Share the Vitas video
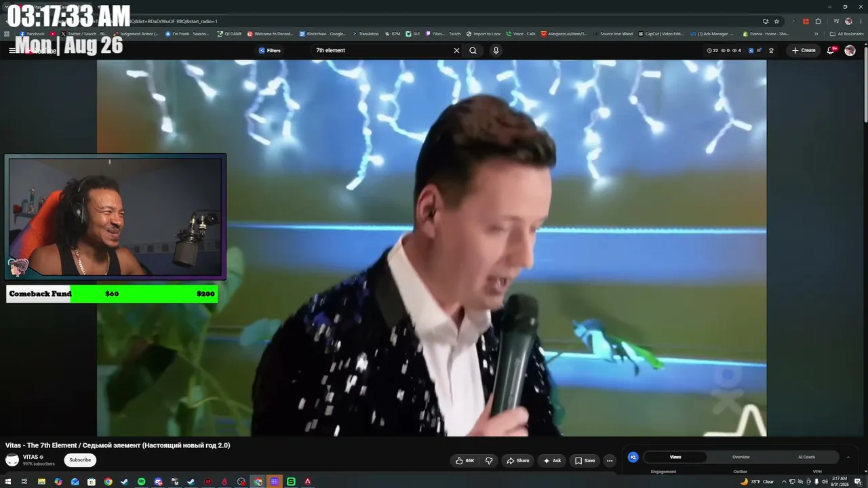This screenshot has height=488, width=868. tap(518, 461)
